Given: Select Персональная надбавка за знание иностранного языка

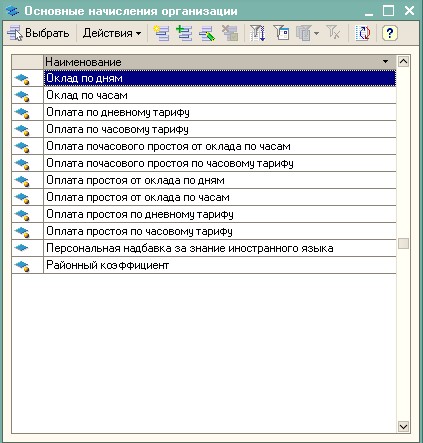Looking at the screenshot, I should coord(220,248).
